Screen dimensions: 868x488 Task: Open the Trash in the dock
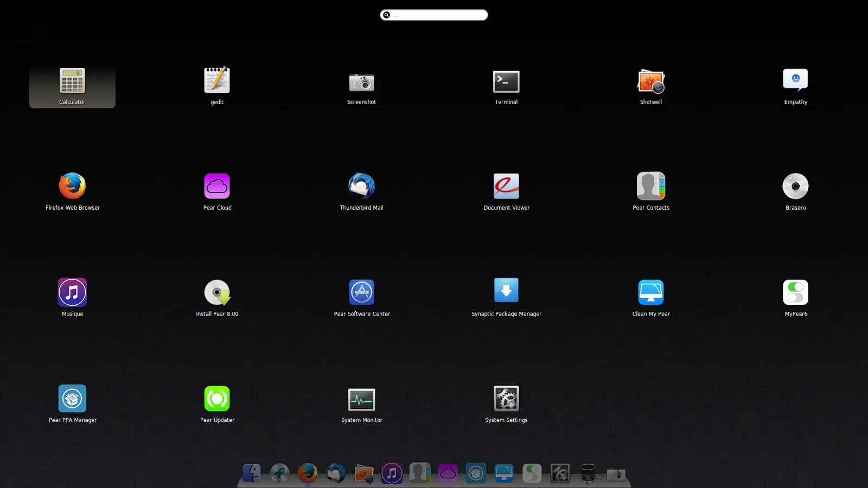pyautogui.click(x=588, y=473)
